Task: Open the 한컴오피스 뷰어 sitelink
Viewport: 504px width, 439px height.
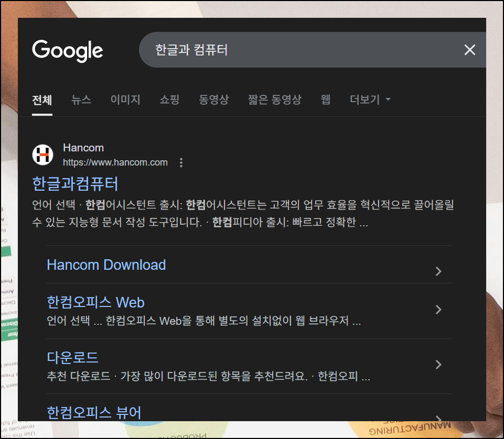Action: pos(94,413)
